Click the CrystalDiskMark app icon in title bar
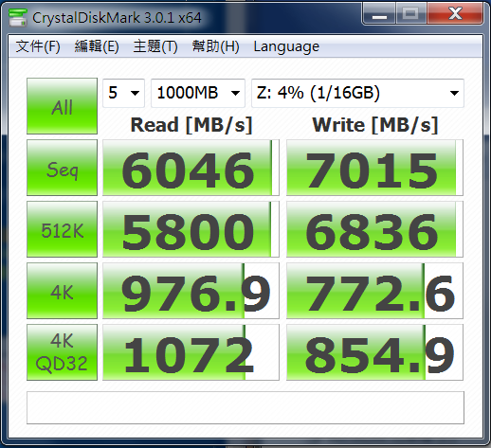Screen dimensions: 491x448 18,17
